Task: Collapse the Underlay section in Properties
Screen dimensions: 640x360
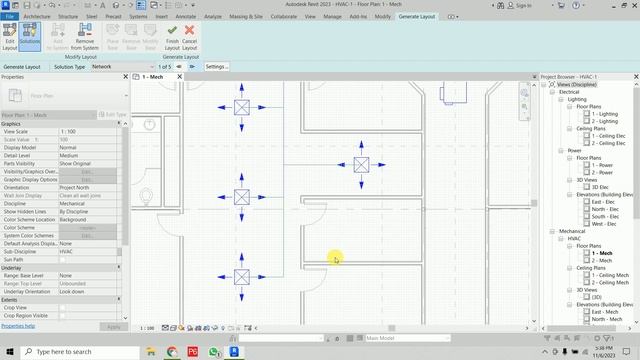Action: click(x=119, y=267)
